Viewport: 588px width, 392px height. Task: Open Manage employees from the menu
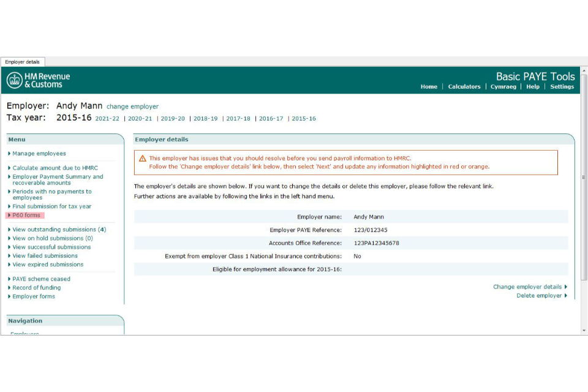point(39,153)
